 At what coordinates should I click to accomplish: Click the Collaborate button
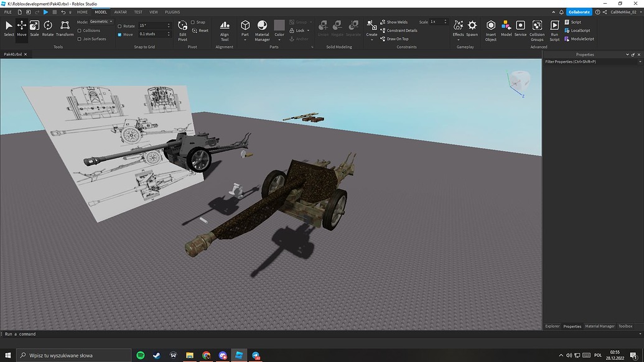(579, 12)
